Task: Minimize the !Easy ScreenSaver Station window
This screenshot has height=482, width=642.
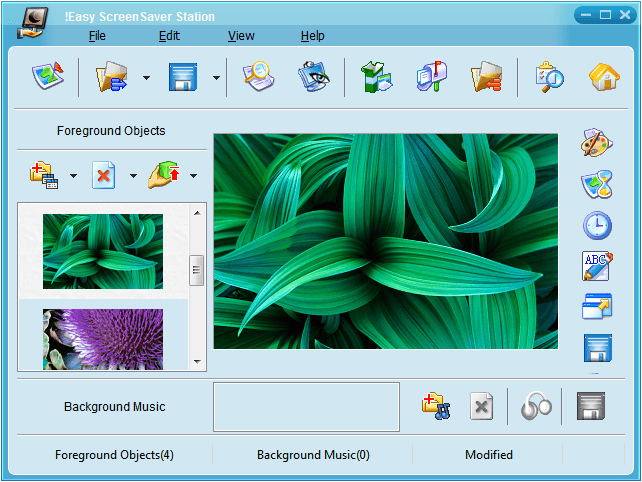Action: (586, 15)
